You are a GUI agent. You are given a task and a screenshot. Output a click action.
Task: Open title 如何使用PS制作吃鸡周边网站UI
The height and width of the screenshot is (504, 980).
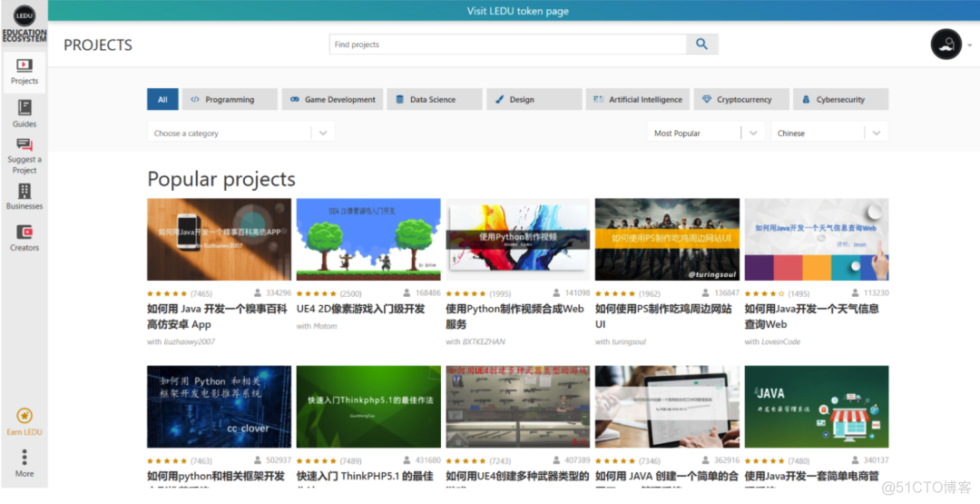(663, 316)
